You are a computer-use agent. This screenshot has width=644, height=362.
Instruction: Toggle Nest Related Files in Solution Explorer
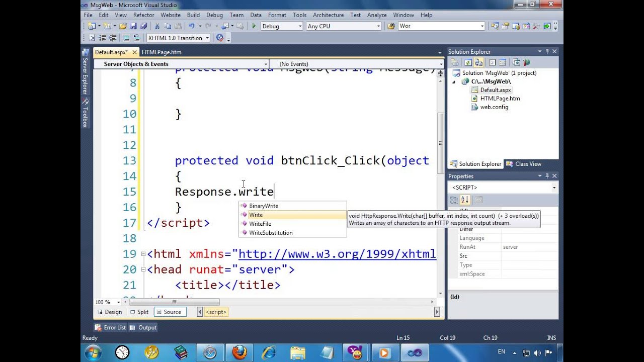pyautogui.click(x=478, y=62)
